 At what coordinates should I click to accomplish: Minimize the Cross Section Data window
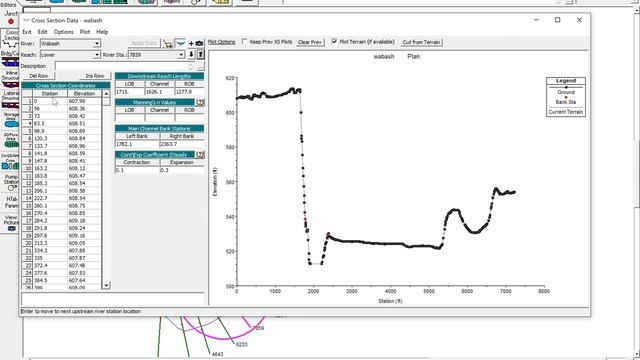pos(536,20)
